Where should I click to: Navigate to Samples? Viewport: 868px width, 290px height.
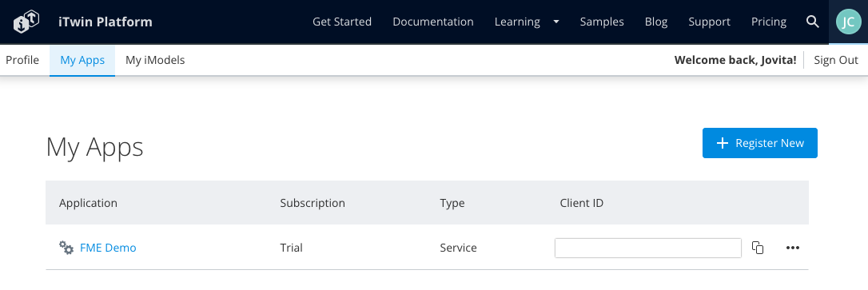(x=602, y=22)
